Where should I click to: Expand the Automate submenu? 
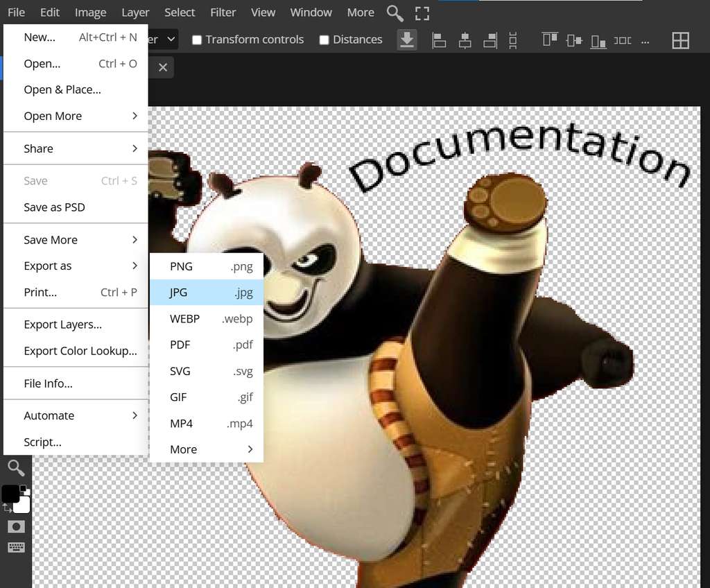point(76,415)
